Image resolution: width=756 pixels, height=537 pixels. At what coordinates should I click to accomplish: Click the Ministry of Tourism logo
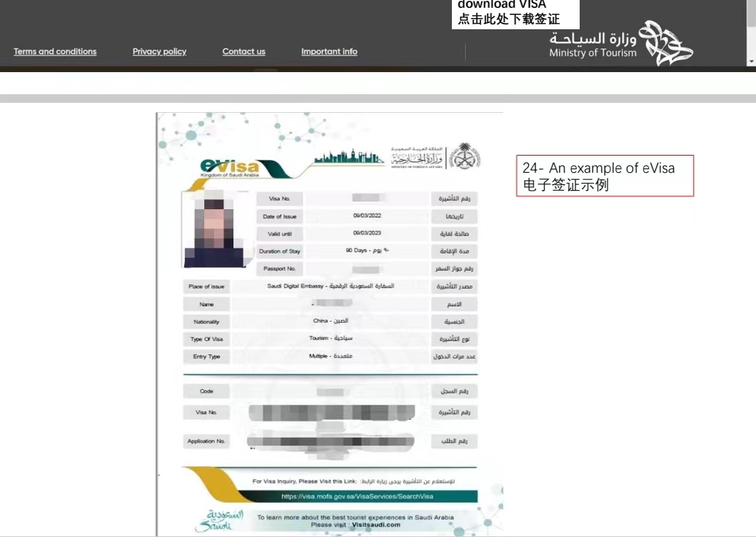[x=621, y=43]
